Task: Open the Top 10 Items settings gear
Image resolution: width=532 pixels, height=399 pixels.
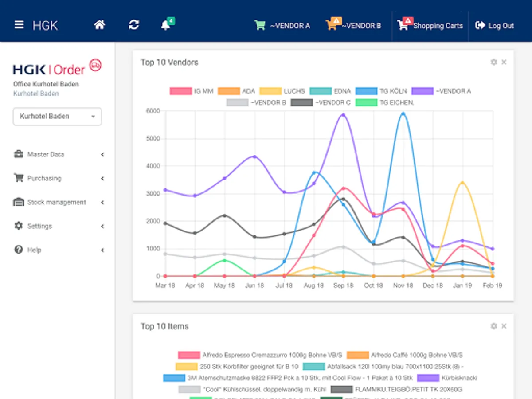Action: click(x=493, y=326)
